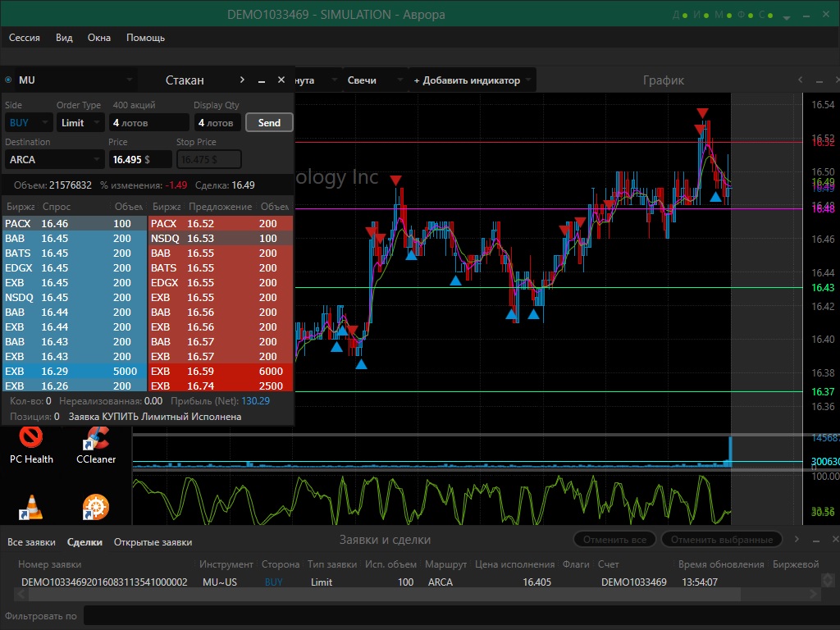Click the Отменить выбранные button
This screenshot has height=630, width=840.
tap(722, 540)
